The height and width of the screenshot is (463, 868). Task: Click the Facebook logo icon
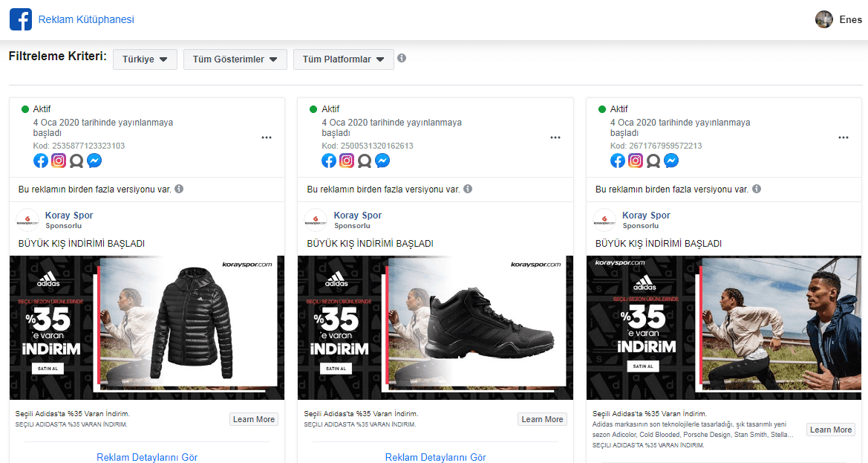point(20,19)
